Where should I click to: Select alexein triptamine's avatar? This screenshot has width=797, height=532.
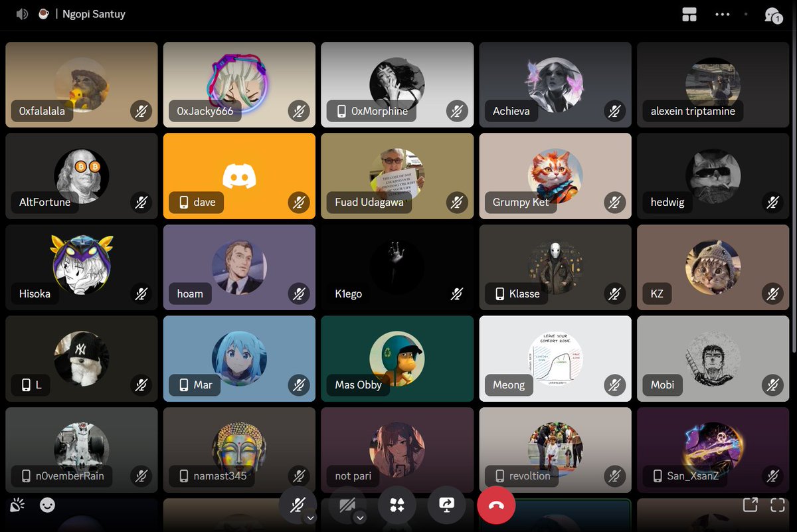pos(713,84)
